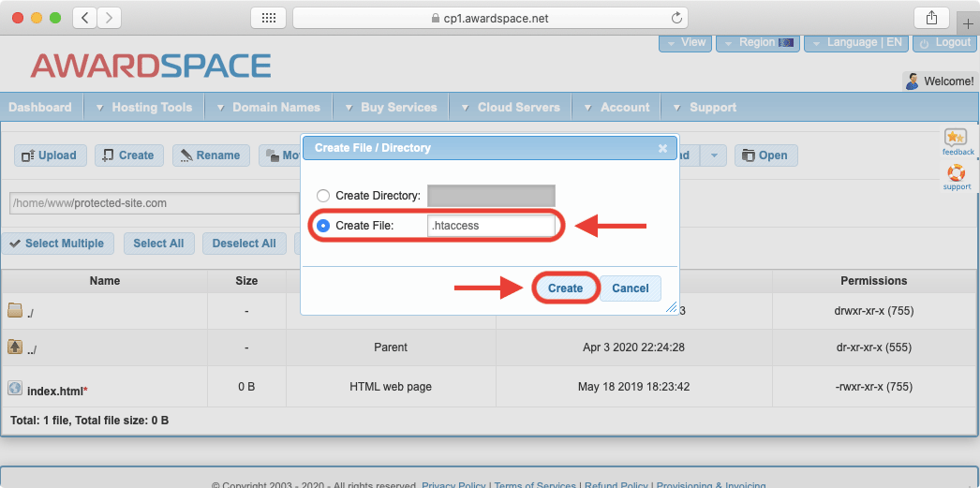The width and height of the screenshot is (980, 488).
Task: Reload the page with the refresh icon
Action: [x=676, y=18]
